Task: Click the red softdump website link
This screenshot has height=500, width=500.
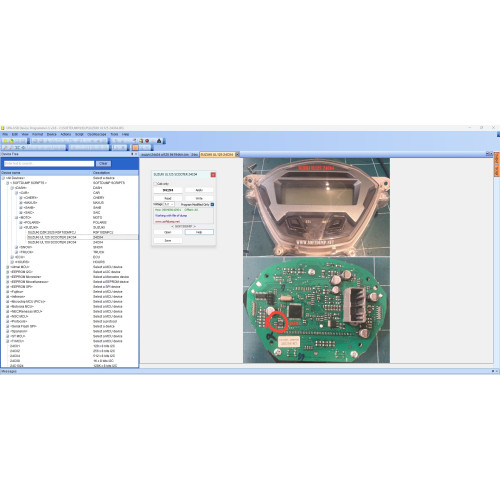Action: pos(167,221)
